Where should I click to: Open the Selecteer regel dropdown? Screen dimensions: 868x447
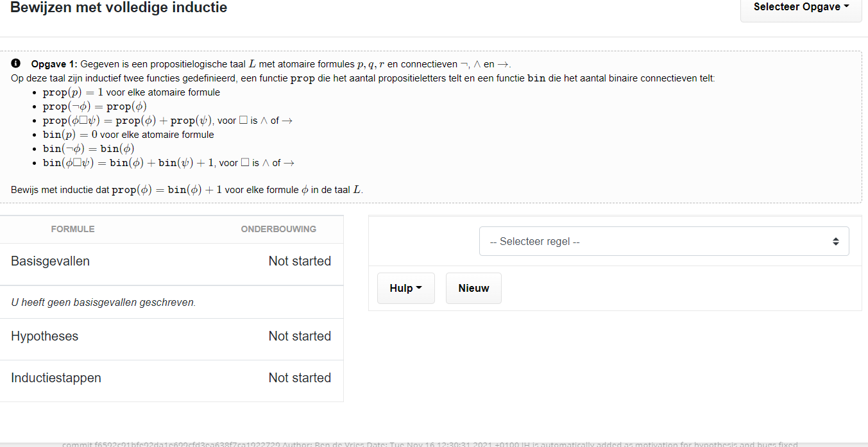[664, 240]
